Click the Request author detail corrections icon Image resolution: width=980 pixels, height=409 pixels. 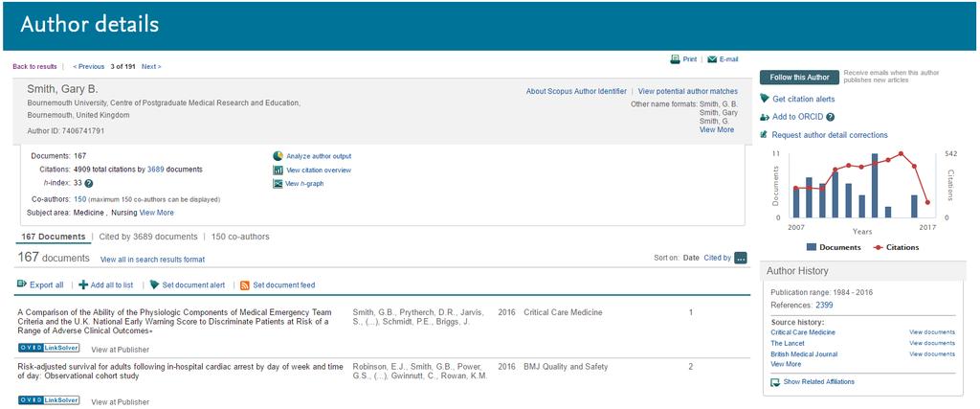765,134
